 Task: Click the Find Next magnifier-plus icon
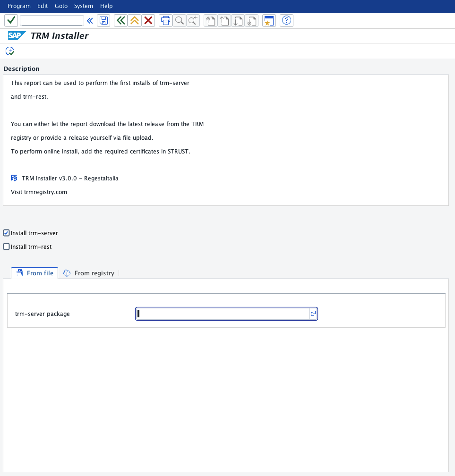[x=193, y=21]
